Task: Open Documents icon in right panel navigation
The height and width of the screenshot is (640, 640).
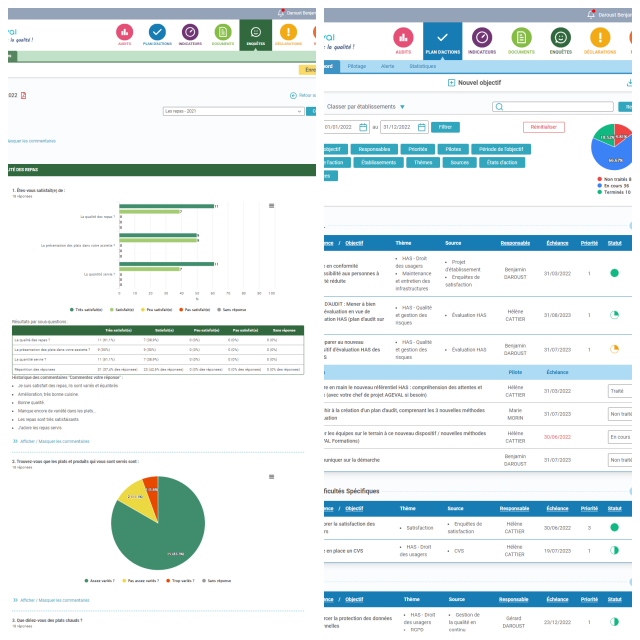Action: tap(522, 38)
